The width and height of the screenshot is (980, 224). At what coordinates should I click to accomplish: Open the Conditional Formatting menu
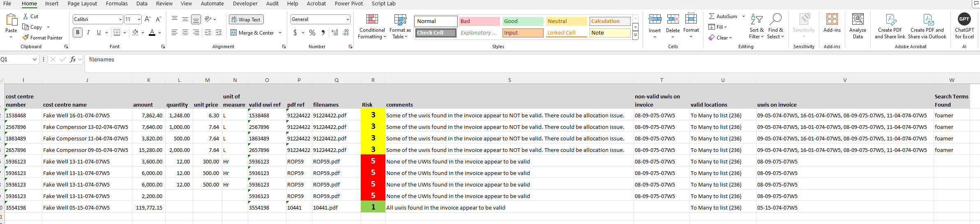point(372,27)
